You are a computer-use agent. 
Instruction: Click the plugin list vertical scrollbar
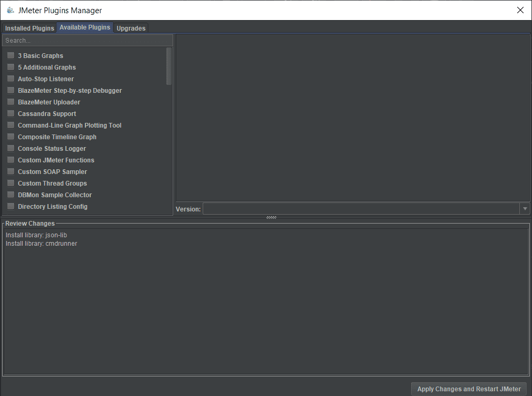point(169,66)
